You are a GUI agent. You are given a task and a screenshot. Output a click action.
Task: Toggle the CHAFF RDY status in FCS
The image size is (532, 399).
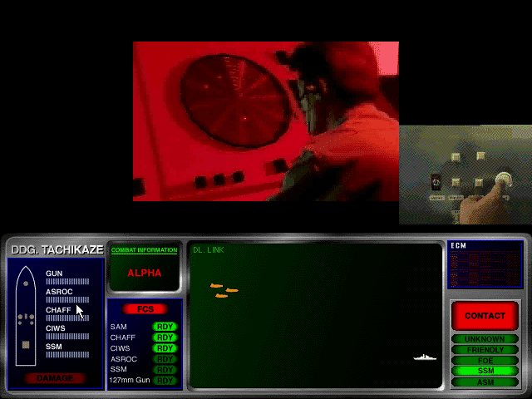pyautogui.click(x=165, y=337)
